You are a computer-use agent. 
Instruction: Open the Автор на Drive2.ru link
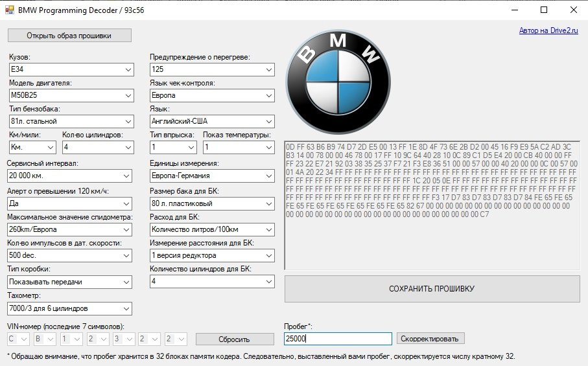coord(548,30)
